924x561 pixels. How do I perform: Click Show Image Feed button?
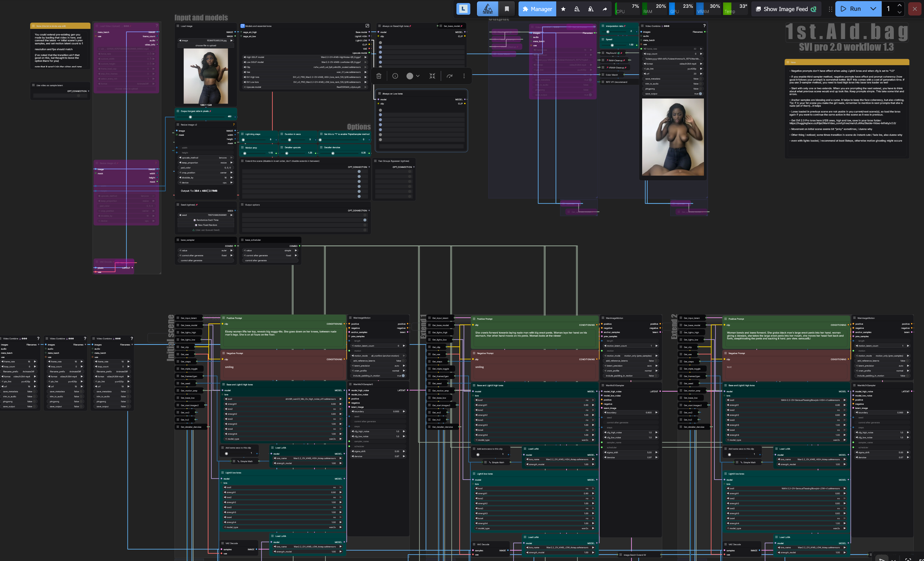786,9
